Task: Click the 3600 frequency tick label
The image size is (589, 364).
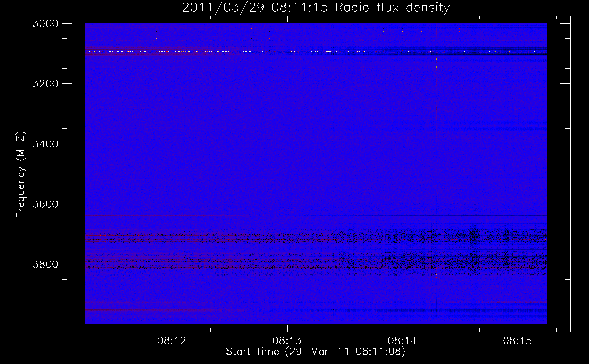Action: click(x=46, y=204)
